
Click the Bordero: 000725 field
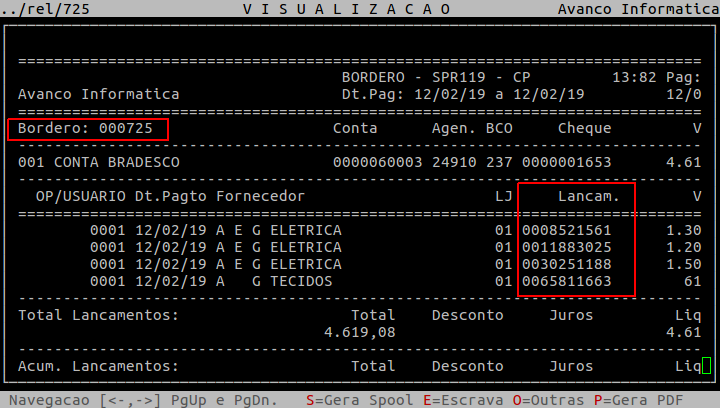pos(89,129)
